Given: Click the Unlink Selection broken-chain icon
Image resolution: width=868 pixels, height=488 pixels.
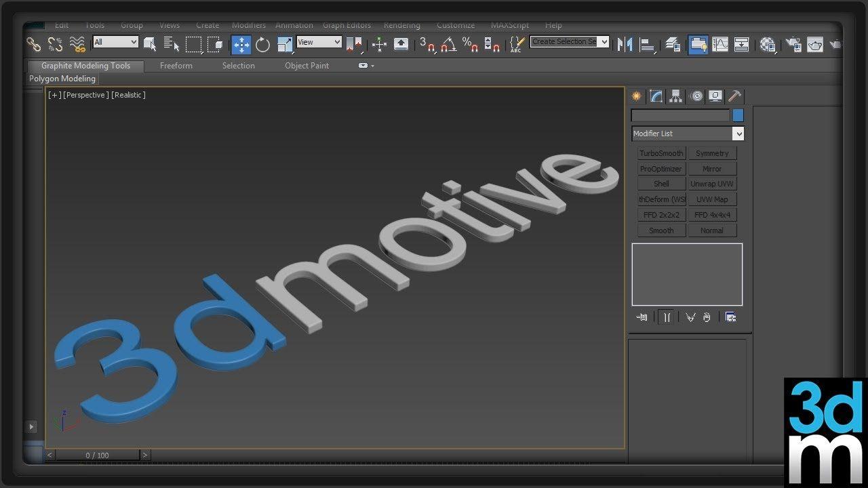Looking at the screenshot, I should [x=56, y=45].
